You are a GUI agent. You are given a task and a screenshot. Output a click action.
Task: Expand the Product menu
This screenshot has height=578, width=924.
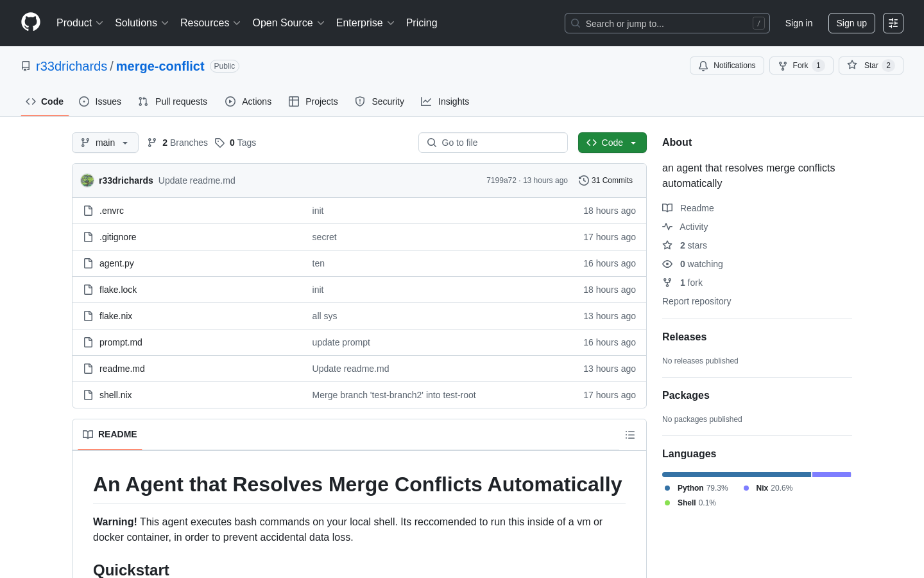(x=80, y=23)
